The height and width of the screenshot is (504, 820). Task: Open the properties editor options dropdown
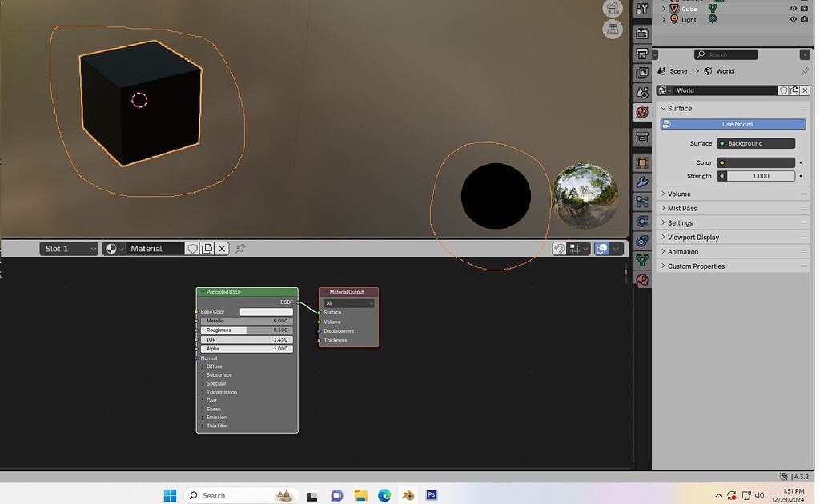(805, 54)
